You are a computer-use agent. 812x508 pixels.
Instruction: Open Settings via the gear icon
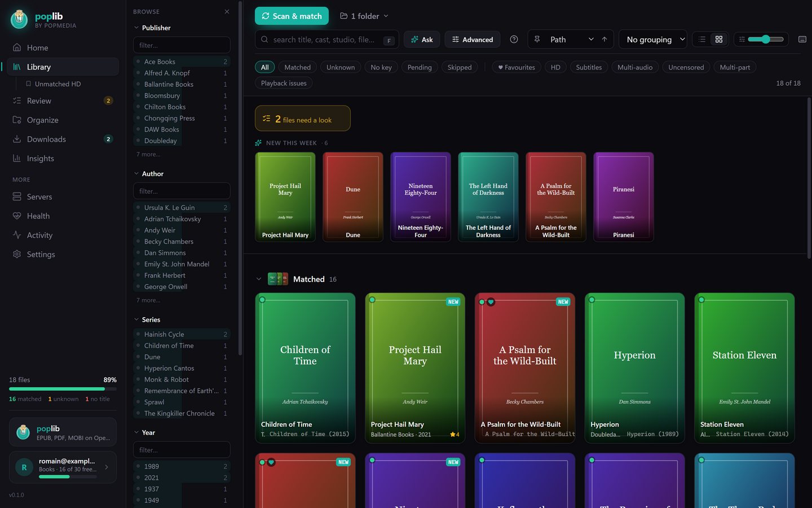coord(17,254)
